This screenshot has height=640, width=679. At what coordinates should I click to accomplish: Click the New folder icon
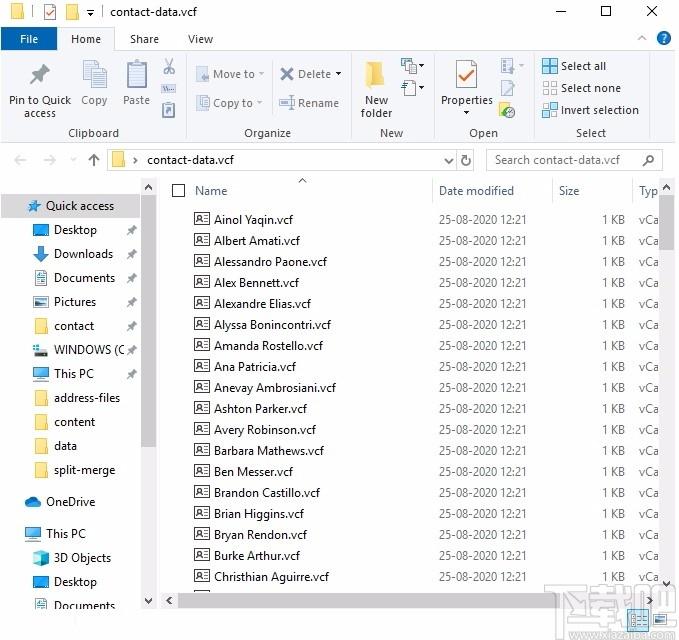click(375, 74)
